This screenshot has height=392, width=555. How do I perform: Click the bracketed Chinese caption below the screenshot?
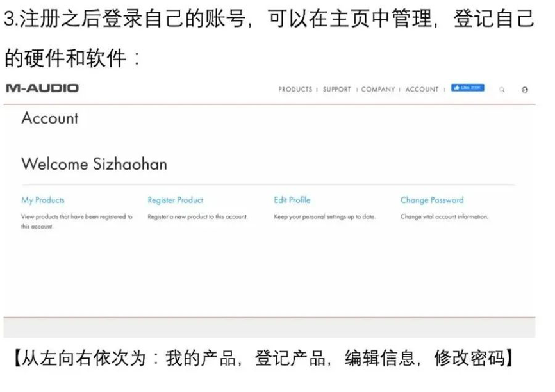(263, 358)
